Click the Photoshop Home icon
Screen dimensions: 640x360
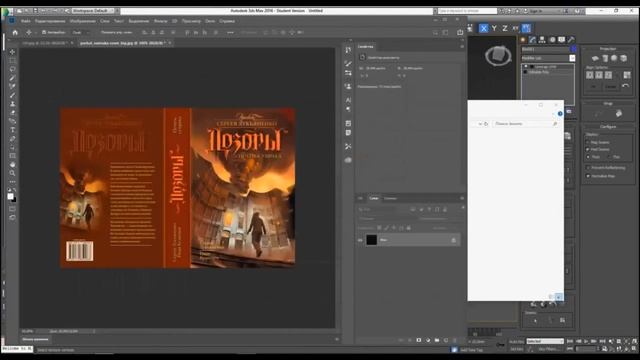(x=15, y=32)
